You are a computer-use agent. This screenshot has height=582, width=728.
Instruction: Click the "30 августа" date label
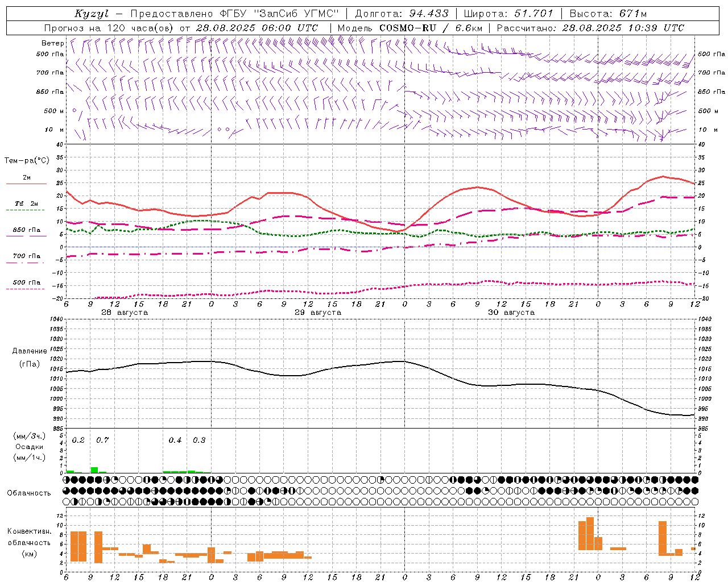click(511, 313)
